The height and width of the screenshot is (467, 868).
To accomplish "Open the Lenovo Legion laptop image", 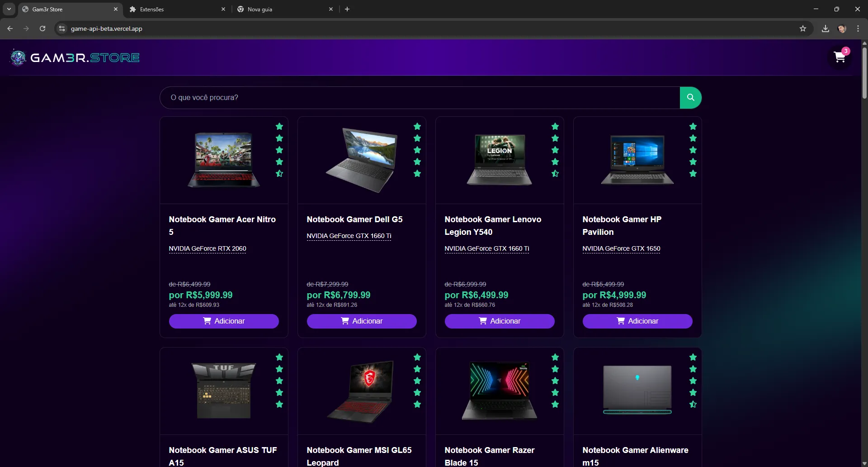I will [500, 160].
